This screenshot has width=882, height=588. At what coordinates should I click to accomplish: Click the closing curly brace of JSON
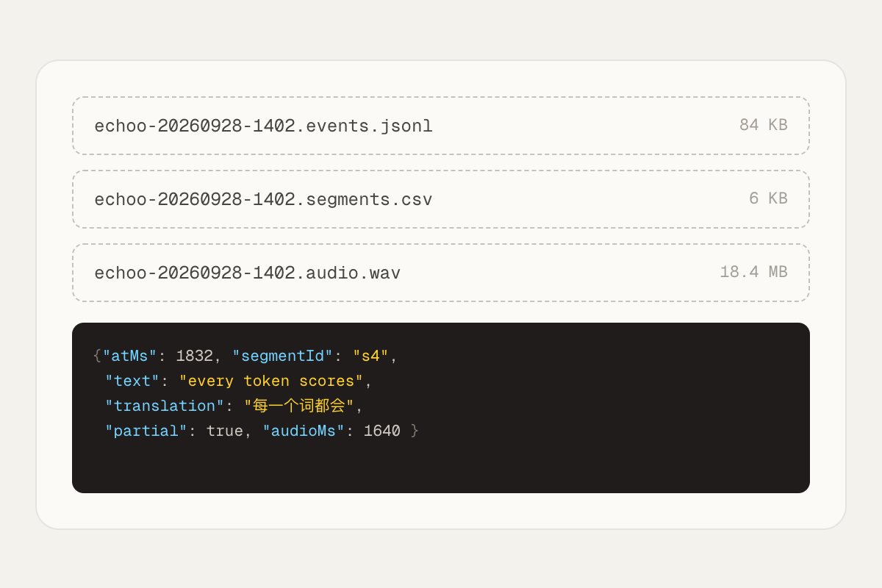pyautogui.click(x=415, y=431)
